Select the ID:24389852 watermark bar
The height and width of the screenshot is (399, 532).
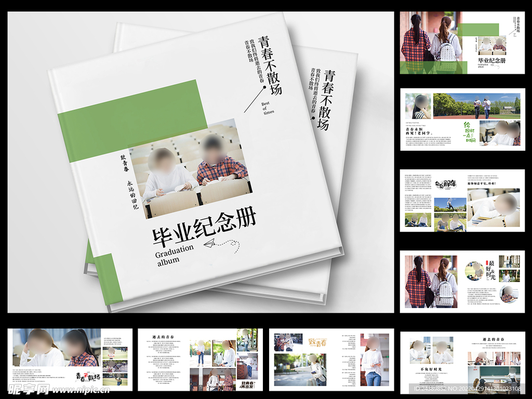tap(467, 389)
